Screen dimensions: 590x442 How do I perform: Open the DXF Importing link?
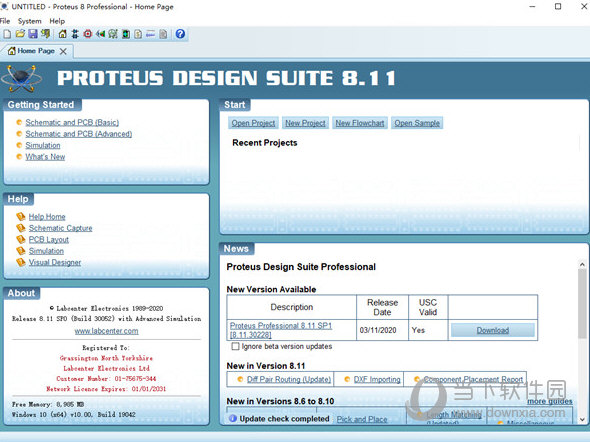tap(377, 379)
